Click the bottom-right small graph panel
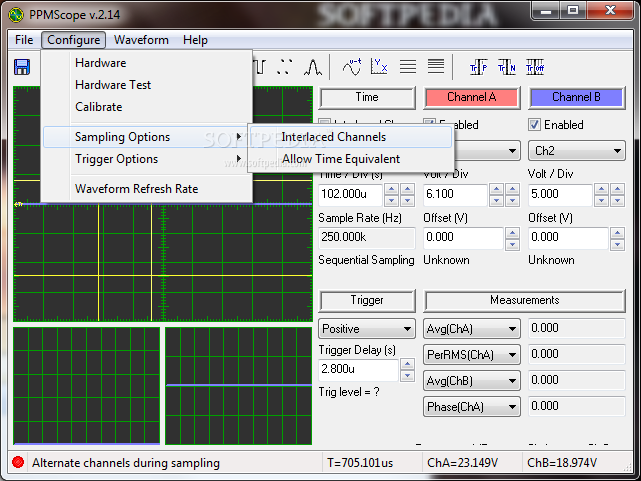Viewport: 641px width, 481px height. pyautogui.click(x=238, y=386)
